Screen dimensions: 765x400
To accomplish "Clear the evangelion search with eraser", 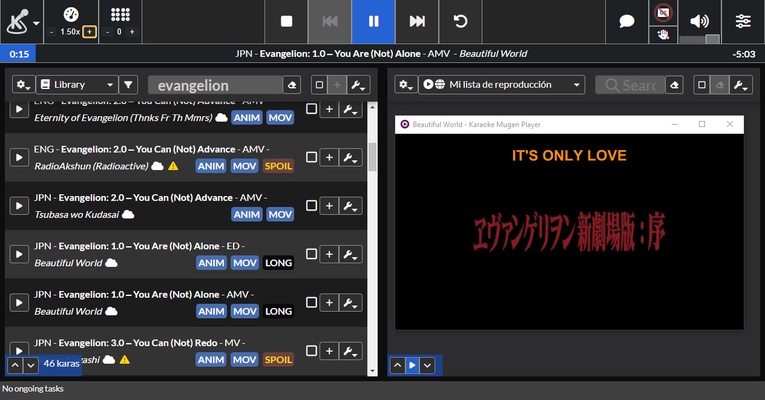I will (292, 85).
